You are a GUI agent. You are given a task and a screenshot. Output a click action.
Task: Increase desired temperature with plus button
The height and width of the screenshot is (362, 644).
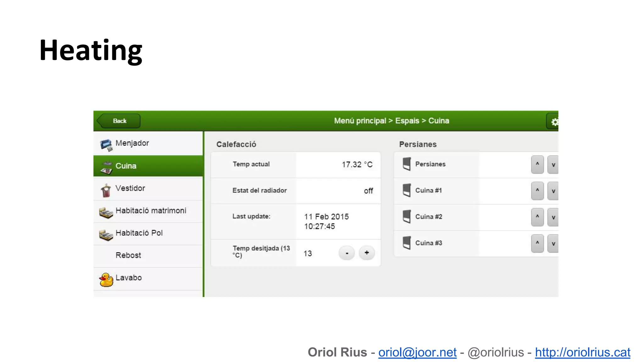(367, 253)
